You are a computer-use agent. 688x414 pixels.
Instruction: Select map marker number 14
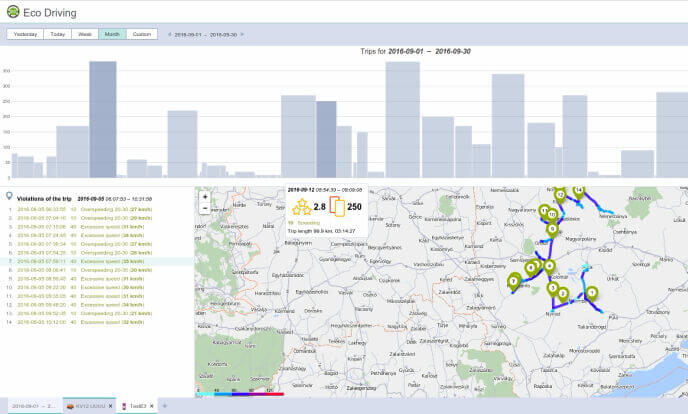578,189
